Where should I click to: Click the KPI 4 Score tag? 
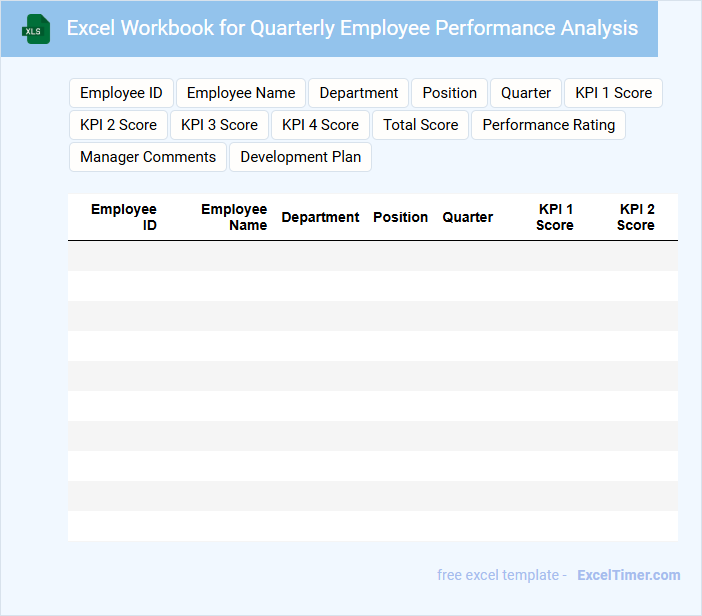(320, 125)
